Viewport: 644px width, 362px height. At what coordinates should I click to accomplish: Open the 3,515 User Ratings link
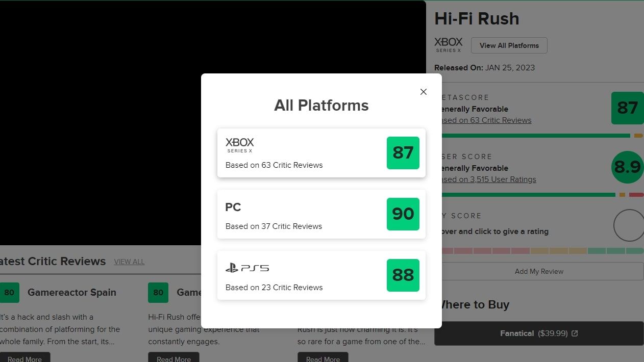[489, 179]
